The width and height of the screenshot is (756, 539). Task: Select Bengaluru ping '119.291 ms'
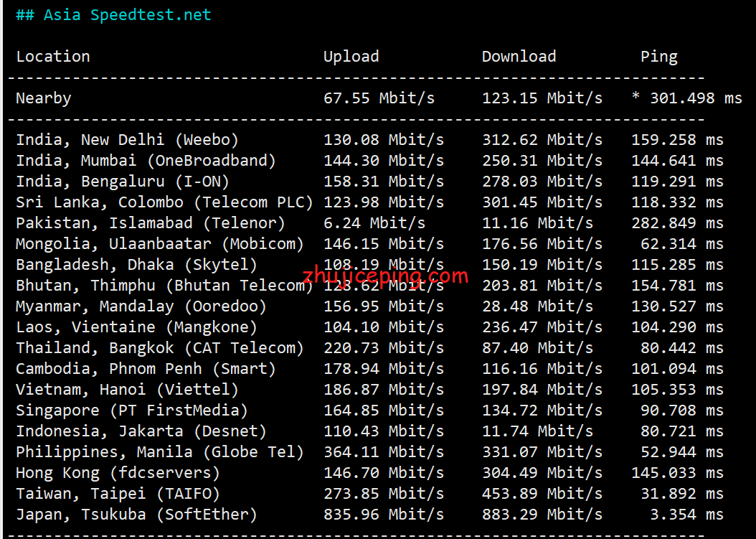(x=677, y=182)
